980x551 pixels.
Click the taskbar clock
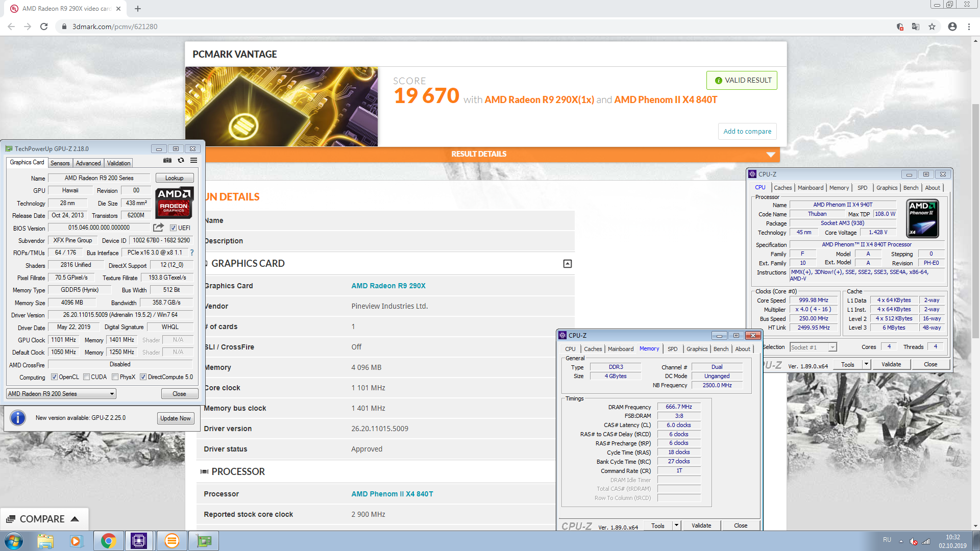952,541
